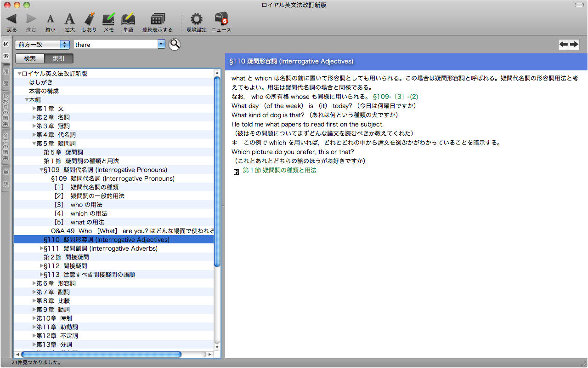Click the horizontal scrollbar in tree panel
The width and height of the screenshot is (588, 368).
point(101,355)
